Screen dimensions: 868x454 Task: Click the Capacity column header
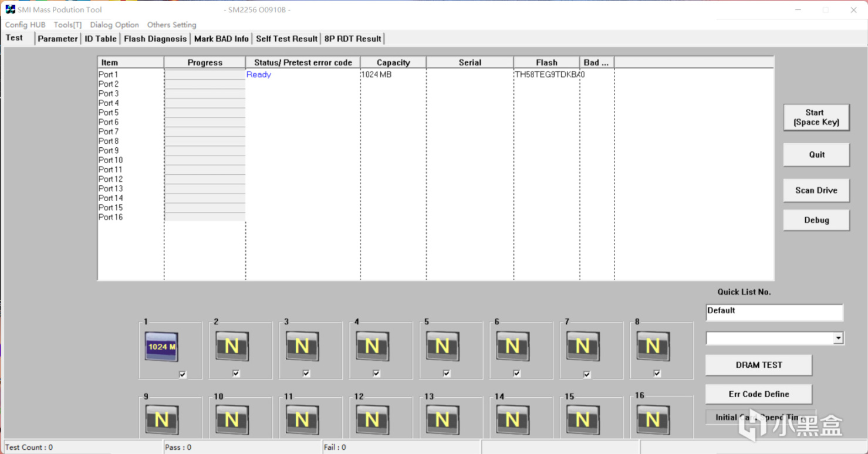393,62
